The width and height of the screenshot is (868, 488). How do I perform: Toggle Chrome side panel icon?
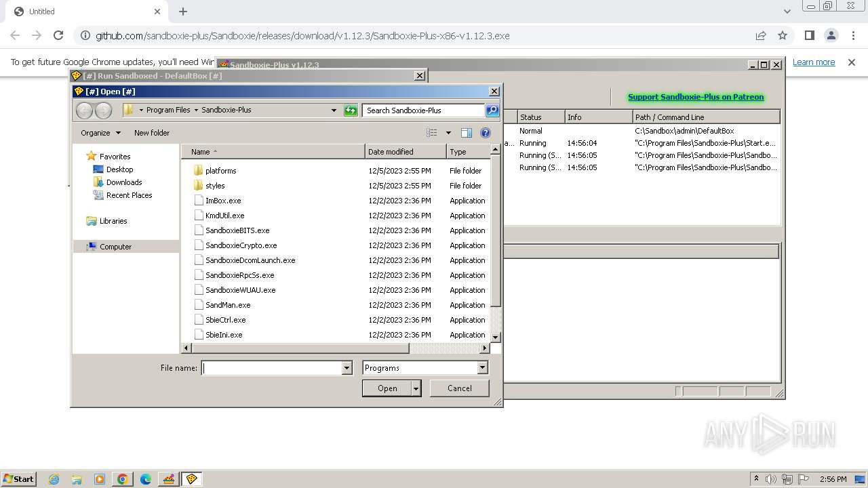(810, 35)
